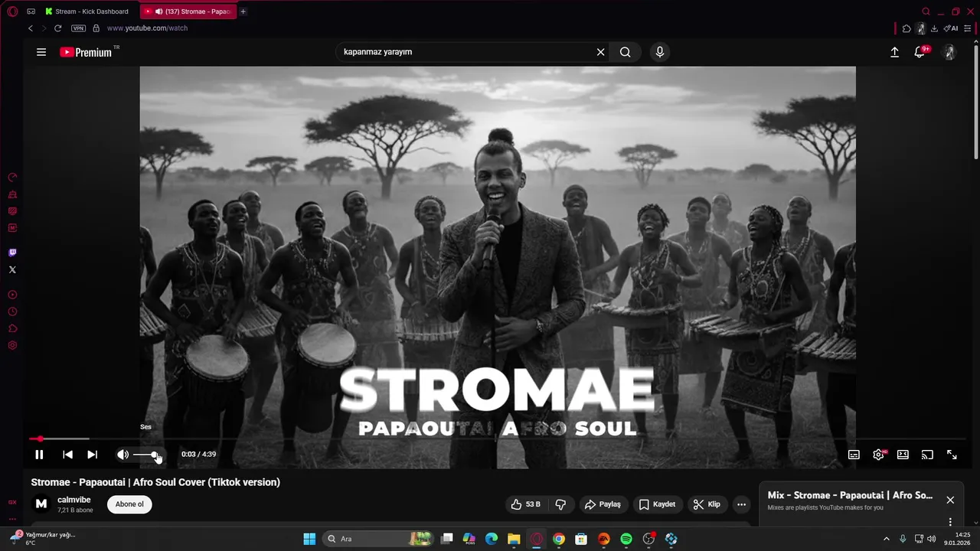Open Opera easy setup sliders

coord(968,28)
